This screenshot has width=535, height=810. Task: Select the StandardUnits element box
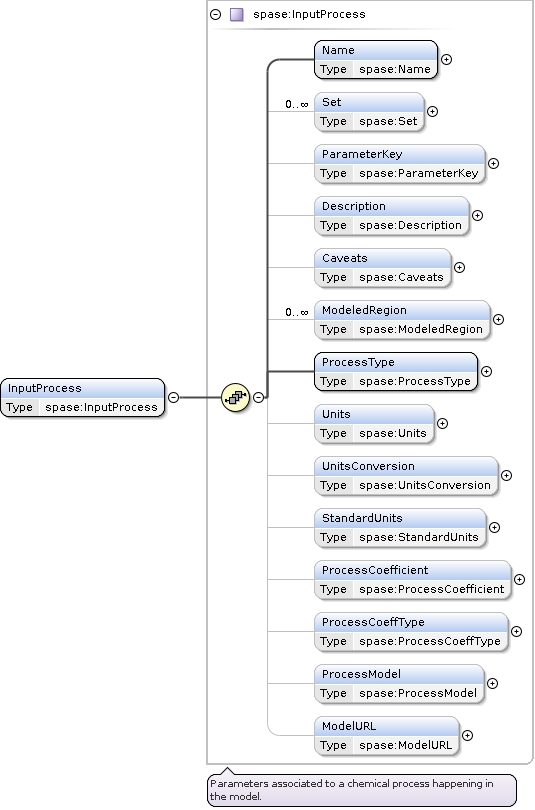400,527
